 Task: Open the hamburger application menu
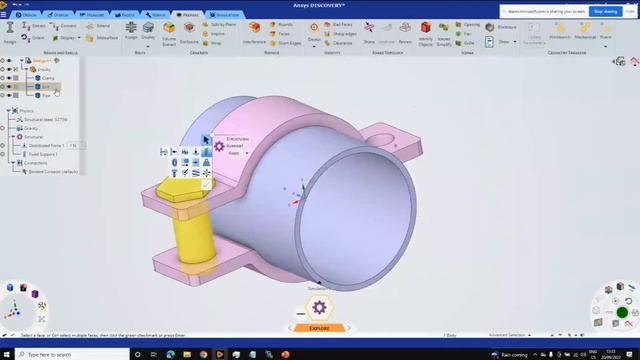click(4, 15)
